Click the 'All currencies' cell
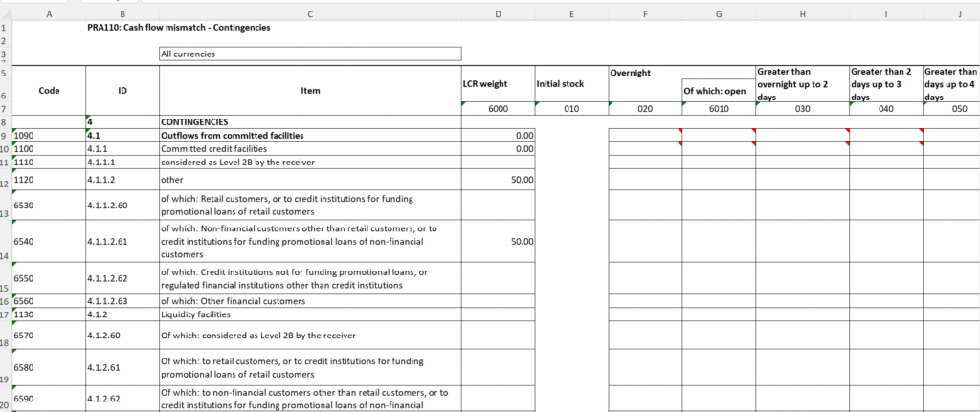The image size is (980, 412). coord(309,54)
